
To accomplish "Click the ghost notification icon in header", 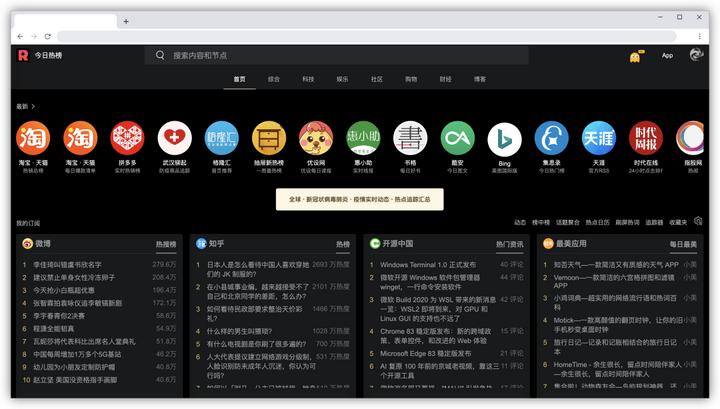I will 635,57.
